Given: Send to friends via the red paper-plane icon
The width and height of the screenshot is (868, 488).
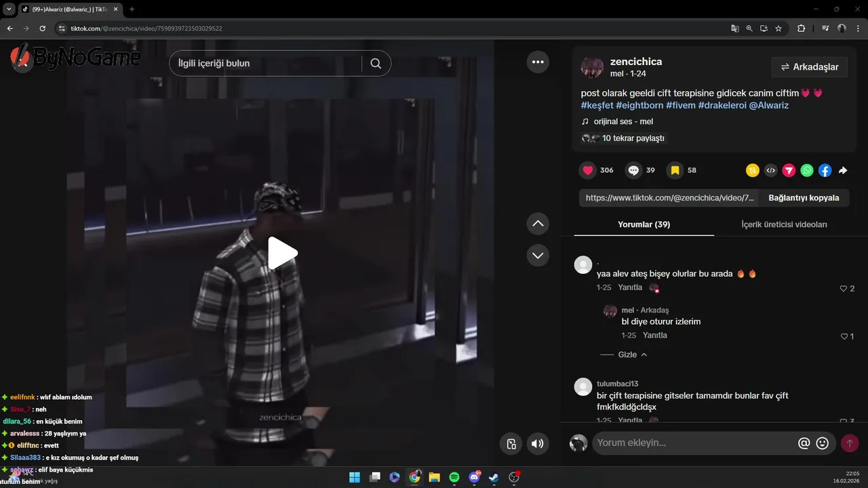Looking at the screenshot, I should point(789,171).
